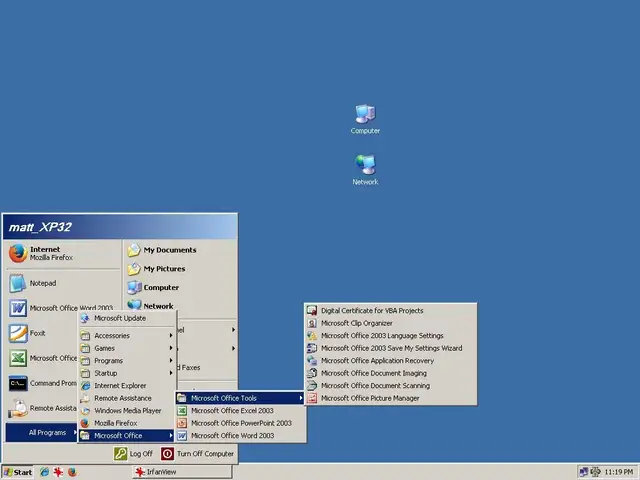Open Digital Certificate for VBA Projects
640x480 pixels.
tap(391, 311)
